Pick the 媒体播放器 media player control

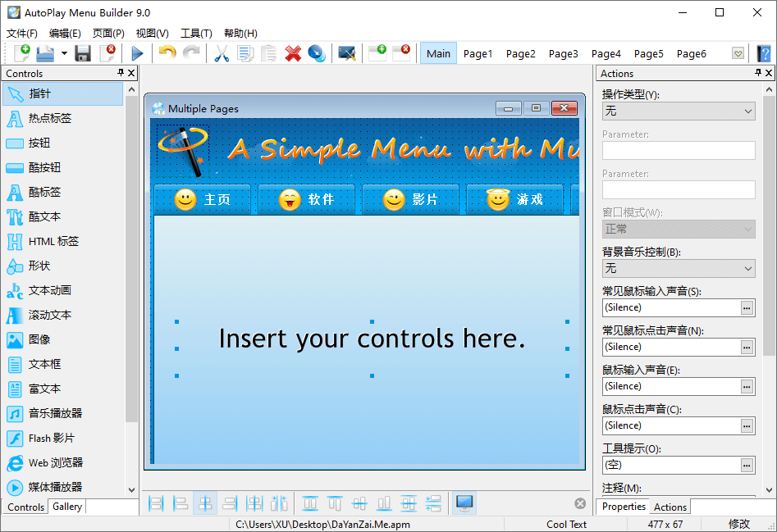[63, 487]
